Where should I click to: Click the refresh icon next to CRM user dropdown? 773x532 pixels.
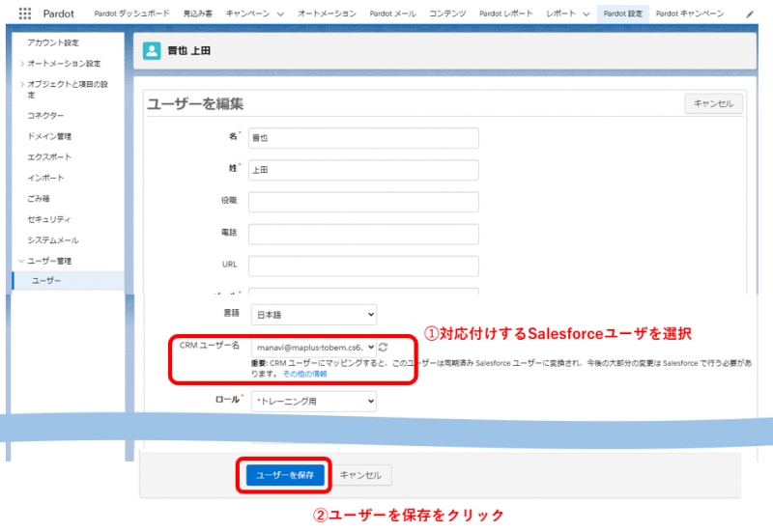pos(383,348)
